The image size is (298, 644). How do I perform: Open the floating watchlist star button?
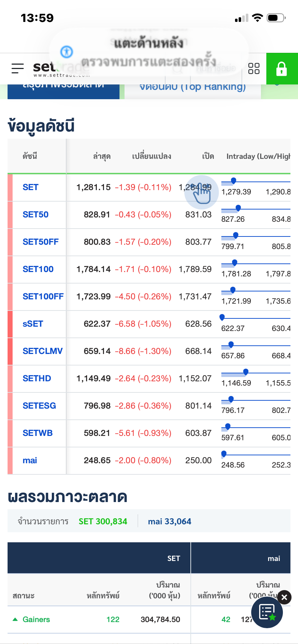pos(267,612)
